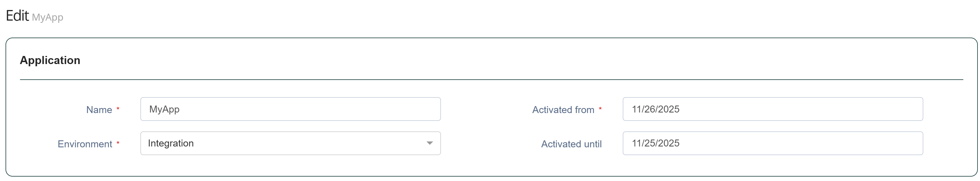Click the 11/25/2025 date value
The width and height of the screenshot is (980, 181).
656,143
